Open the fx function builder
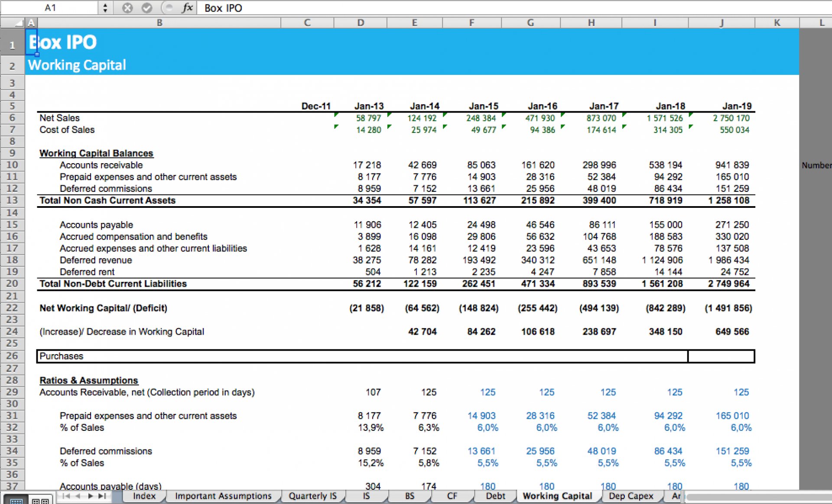 click(187, 8)
